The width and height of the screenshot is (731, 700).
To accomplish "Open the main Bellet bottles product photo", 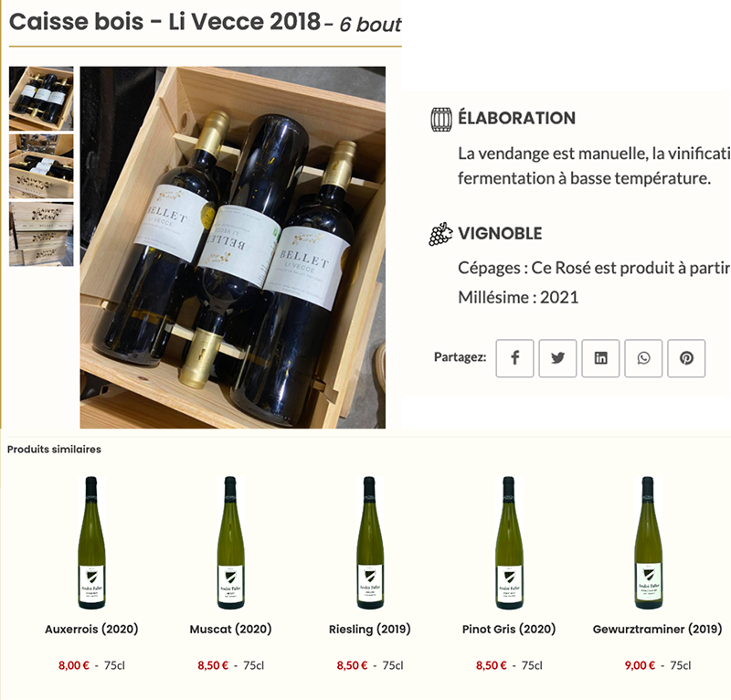I will 233,247.
